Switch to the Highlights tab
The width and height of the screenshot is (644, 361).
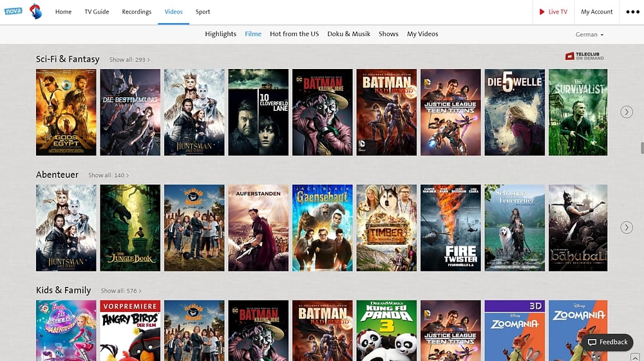coord(220,34)
